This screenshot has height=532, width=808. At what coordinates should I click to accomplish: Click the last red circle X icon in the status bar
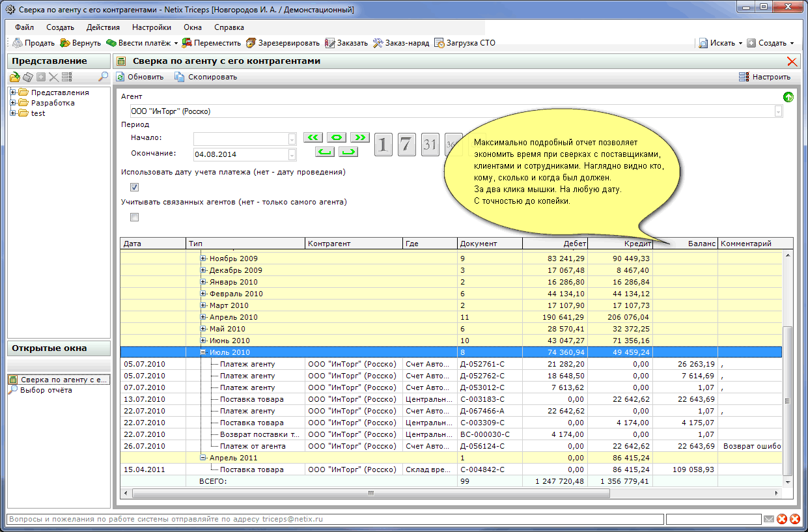click(x=795, y=519)
